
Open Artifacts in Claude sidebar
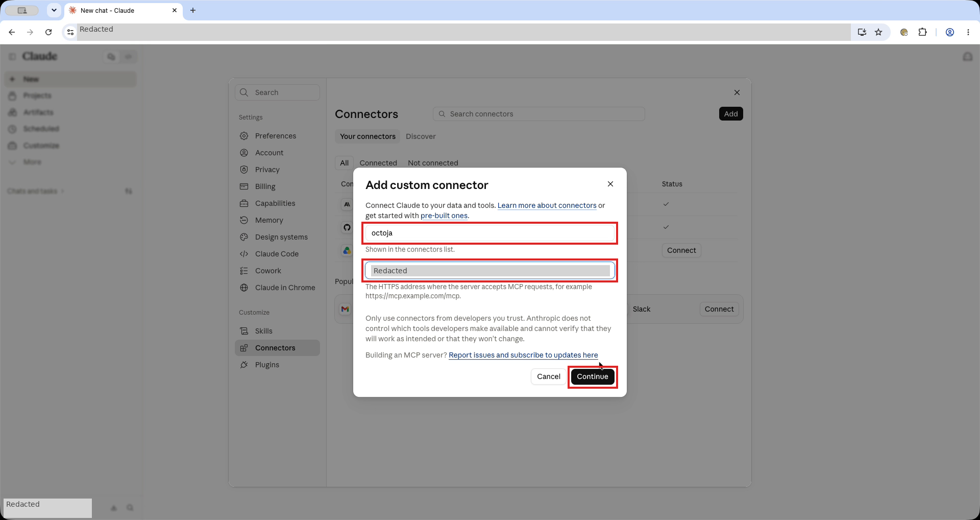coord(70,112)
